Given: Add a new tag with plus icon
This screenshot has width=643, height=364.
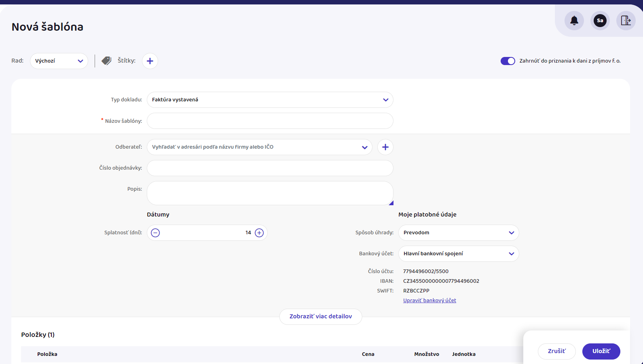Looking at the screenshot, I should 150,61.
